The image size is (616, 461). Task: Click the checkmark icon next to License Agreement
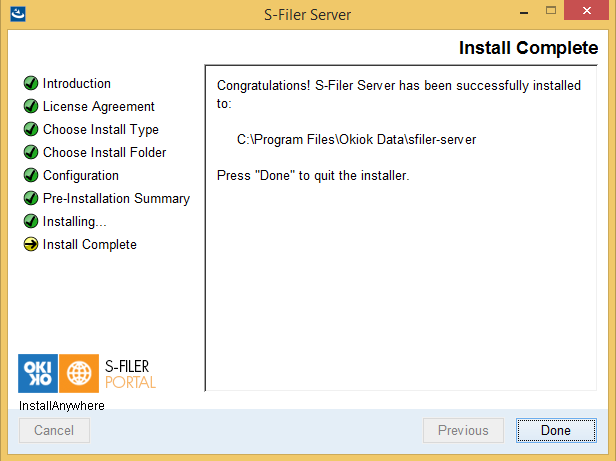31,106
